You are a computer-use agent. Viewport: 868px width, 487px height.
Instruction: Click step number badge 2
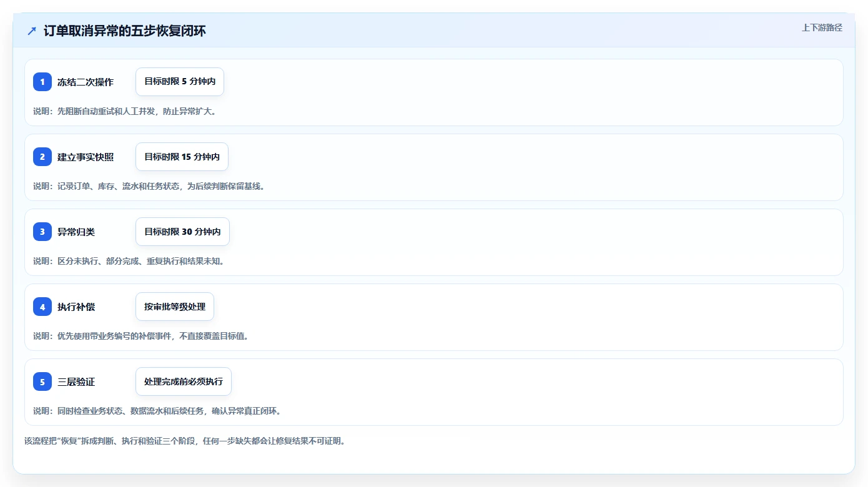(42, 157)
